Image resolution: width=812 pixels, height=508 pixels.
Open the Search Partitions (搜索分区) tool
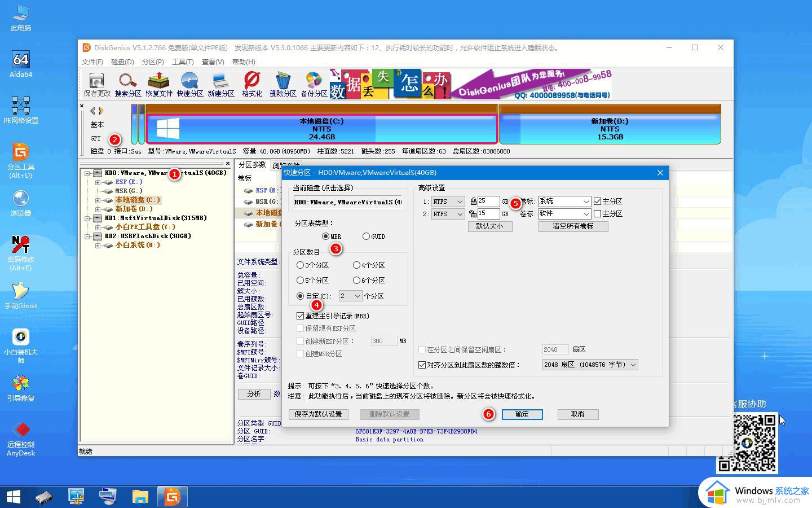point(128,85)
